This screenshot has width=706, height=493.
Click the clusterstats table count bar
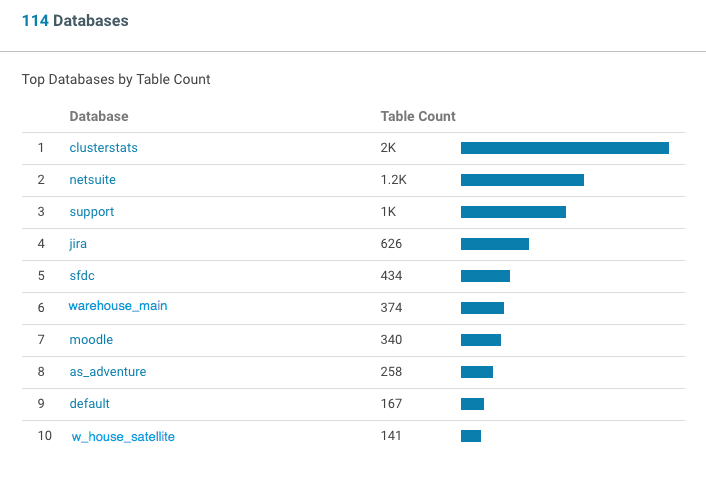pyautogui.click(x=564, y=148)
